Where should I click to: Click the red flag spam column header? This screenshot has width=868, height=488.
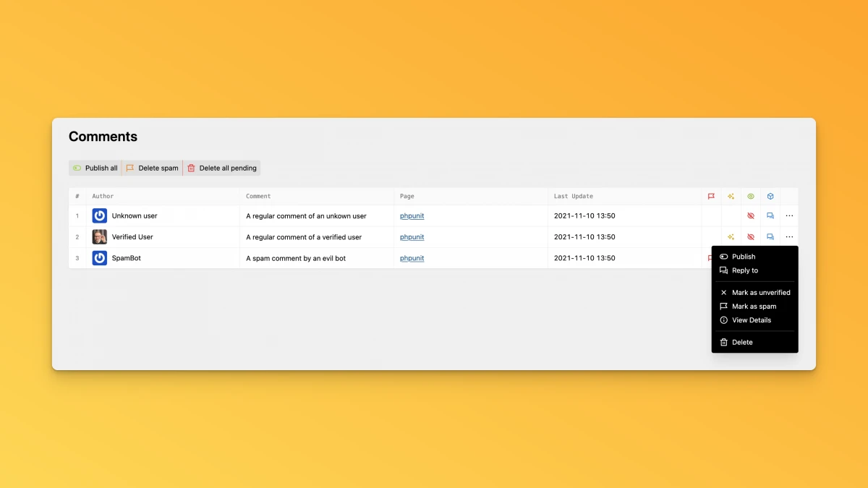pyautogui.click(x=711, y=196)
